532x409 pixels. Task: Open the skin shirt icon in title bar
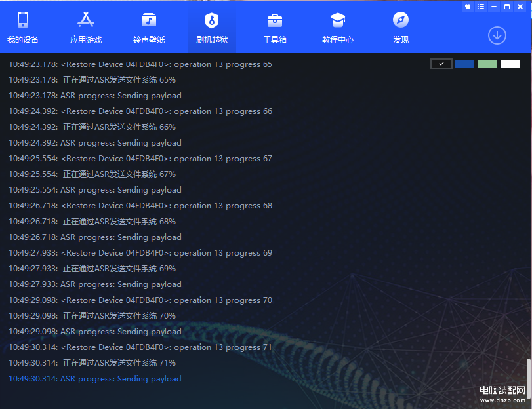(x=468, y=7)
